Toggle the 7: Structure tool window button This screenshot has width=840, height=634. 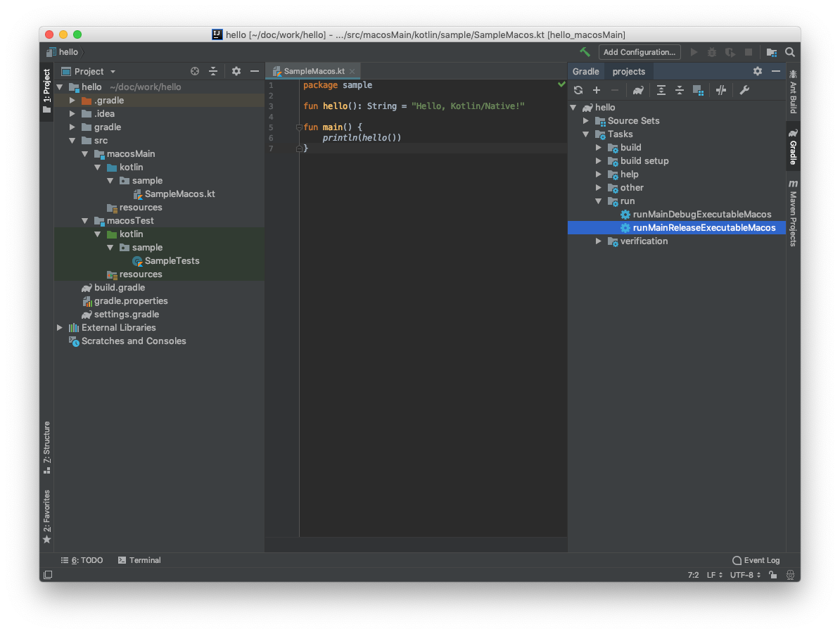coord(46,448)
